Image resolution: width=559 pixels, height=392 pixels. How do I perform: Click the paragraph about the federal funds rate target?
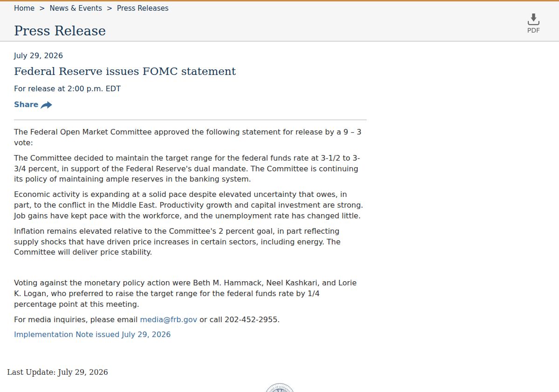[x=187, y=169]
